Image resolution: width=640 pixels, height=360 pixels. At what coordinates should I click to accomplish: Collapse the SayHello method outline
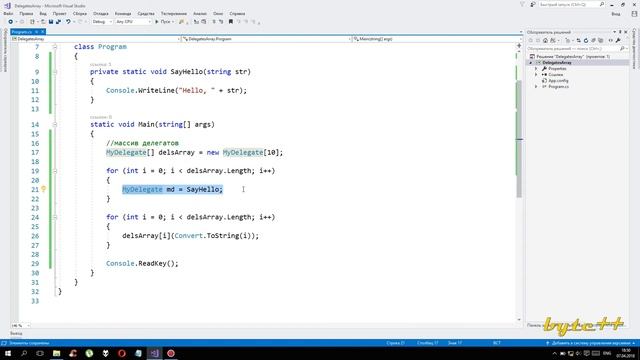[55, 72]
